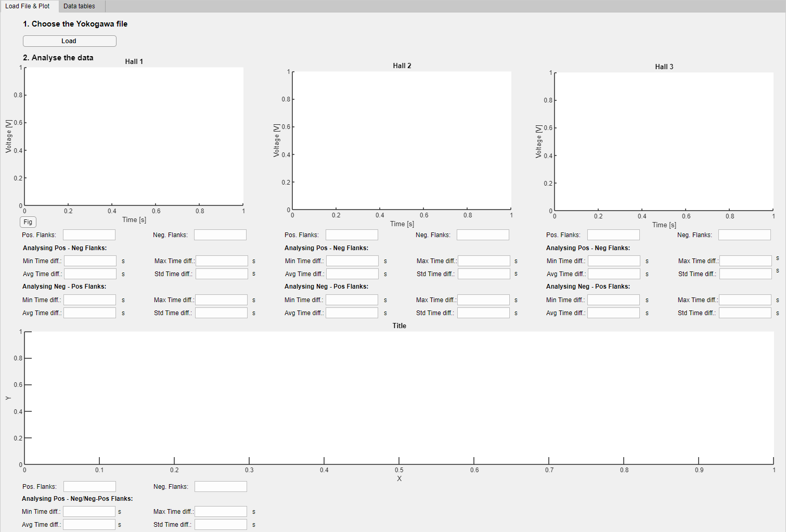Select Hall 3 Pos-Neg Avg Time diff. field
The height and width of the screenshot is (532, 786).
pos(614,274)
